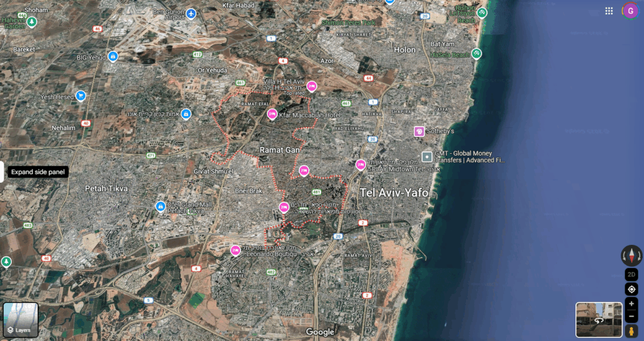Open the Google apps grid

(609, 11)
